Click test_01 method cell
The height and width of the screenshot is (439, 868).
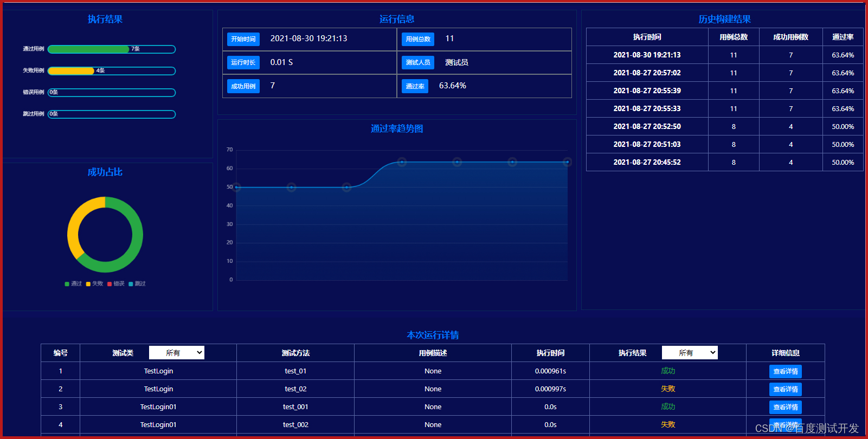point(295,371)
